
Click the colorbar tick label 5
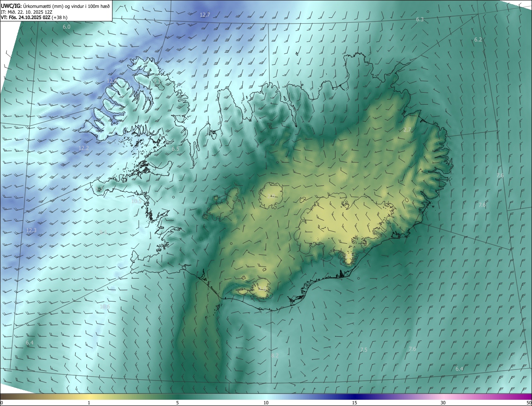pyautogui.click(x=177, y=403)
